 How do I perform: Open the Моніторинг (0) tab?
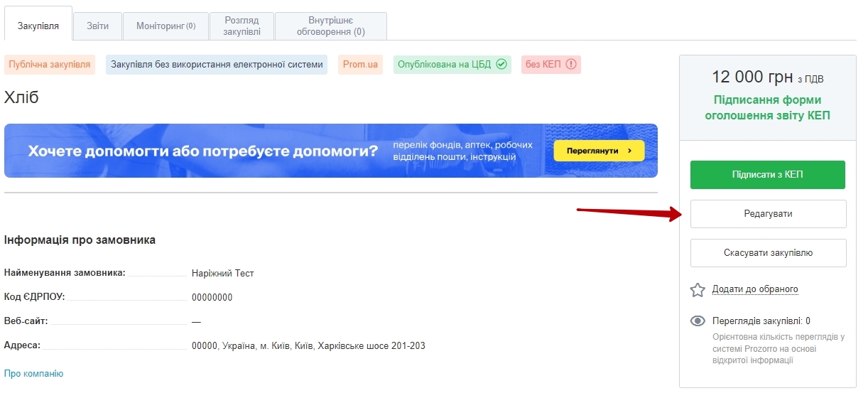point(166,26)
